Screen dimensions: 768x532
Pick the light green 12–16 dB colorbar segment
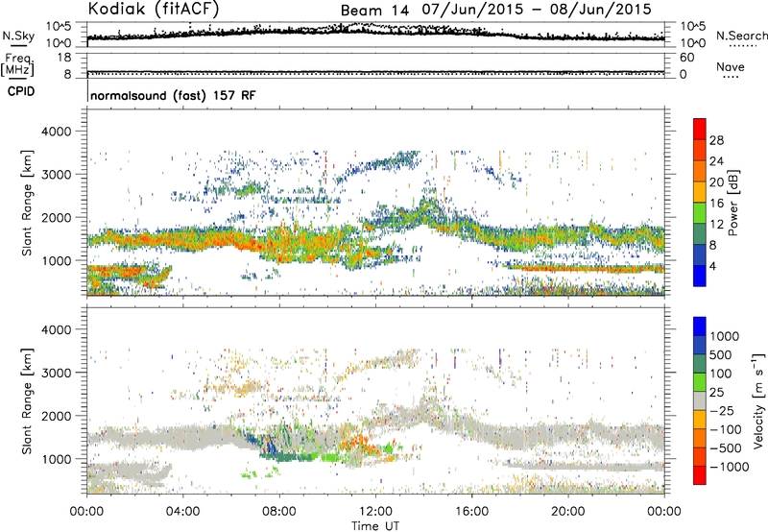[x=700, y=212]
